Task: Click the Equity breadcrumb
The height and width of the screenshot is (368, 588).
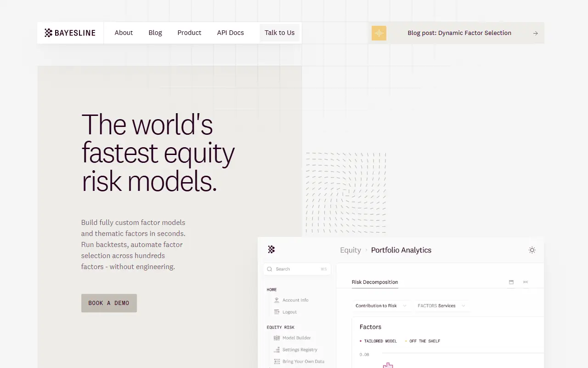Action: click(x=351, y=250)
